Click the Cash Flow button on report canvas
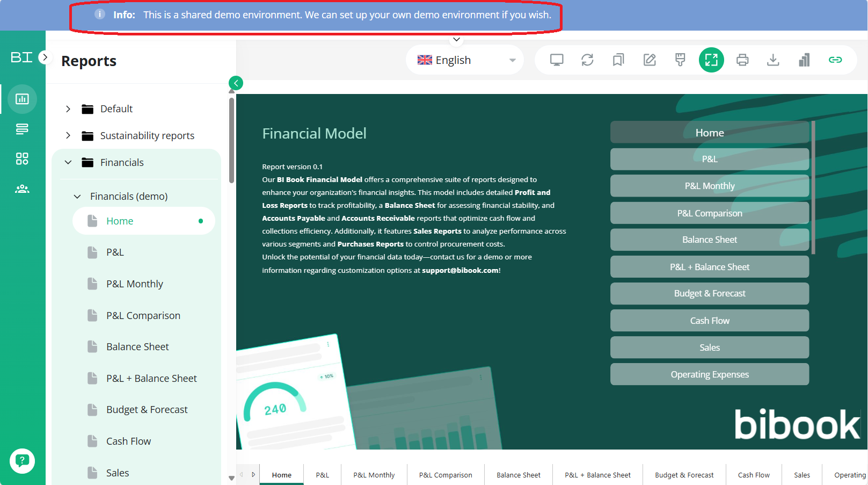Viewport: 868px width, 485px height. 710,320
